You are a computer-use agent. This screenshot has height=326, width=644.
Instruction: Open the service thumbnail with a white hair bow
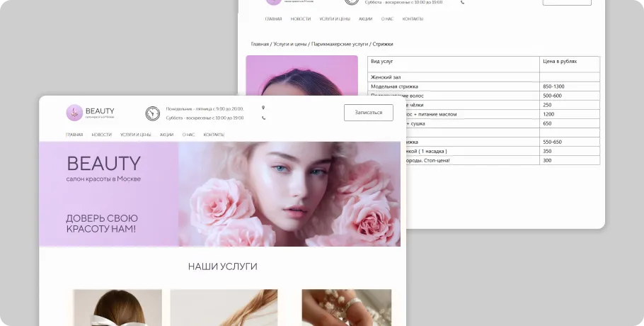click(x=117, y=308)
